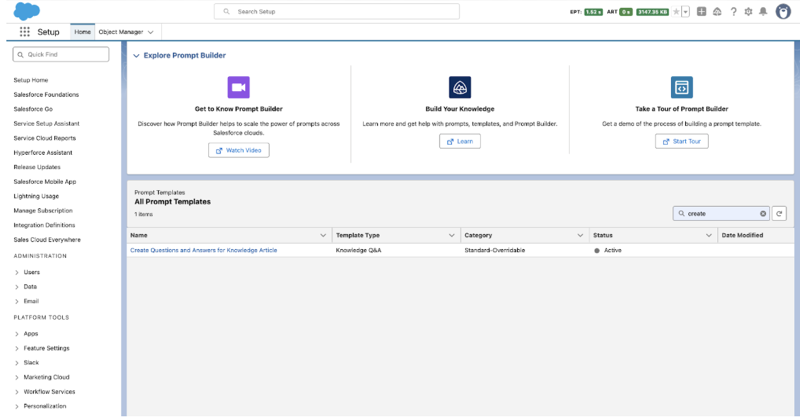Open Salesforce Go in sidebar
Image resolution: width=800 pixels, height=418 pixels.
click(33, 109)
